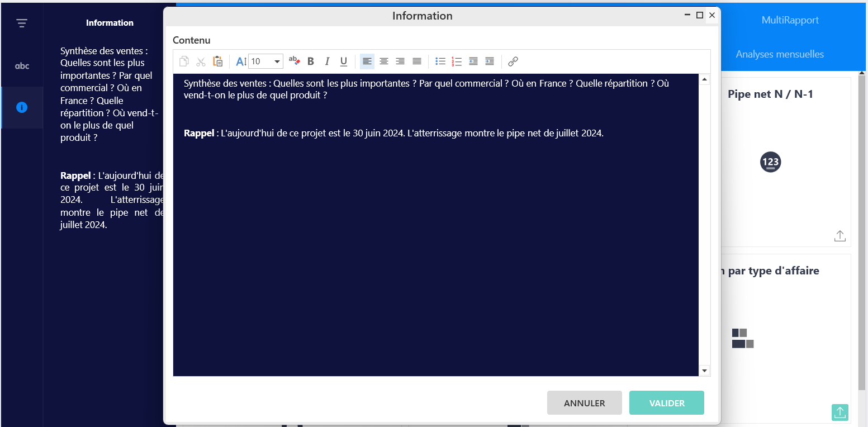Decrease the paragraph indent
Image resolution: width=868 pixels, height=427 pixels.
(x=473, y=61)
